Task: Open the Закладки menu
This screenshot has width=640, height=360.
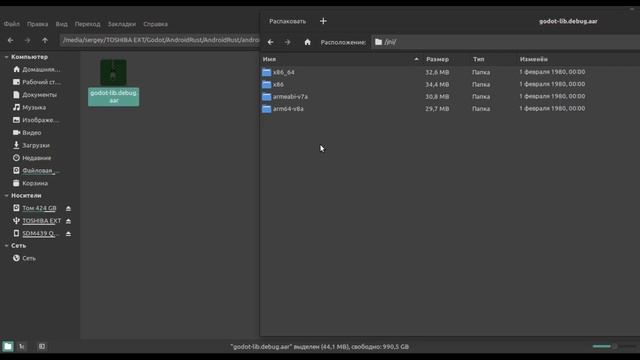Action: [122, 24]
